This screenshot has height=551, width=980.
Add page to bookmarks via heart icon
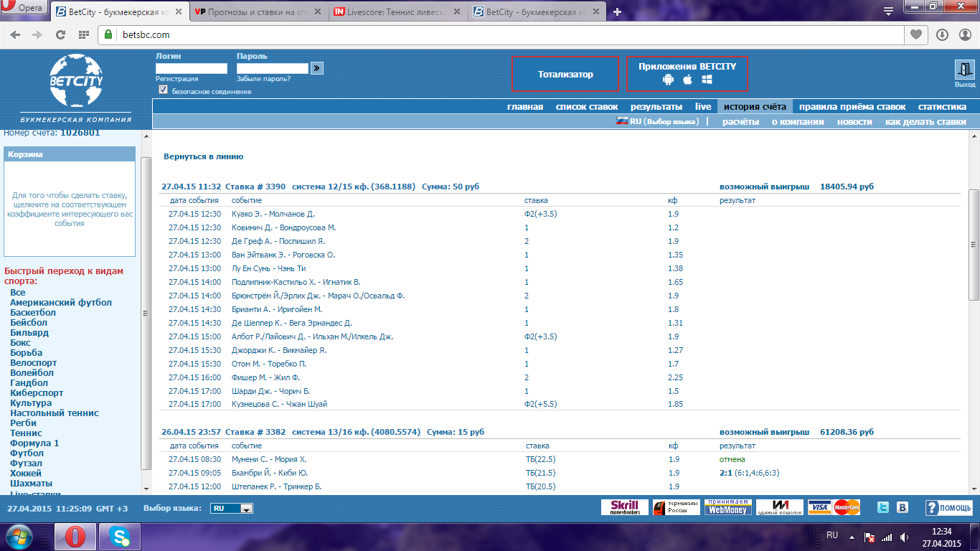click(915, 34)
